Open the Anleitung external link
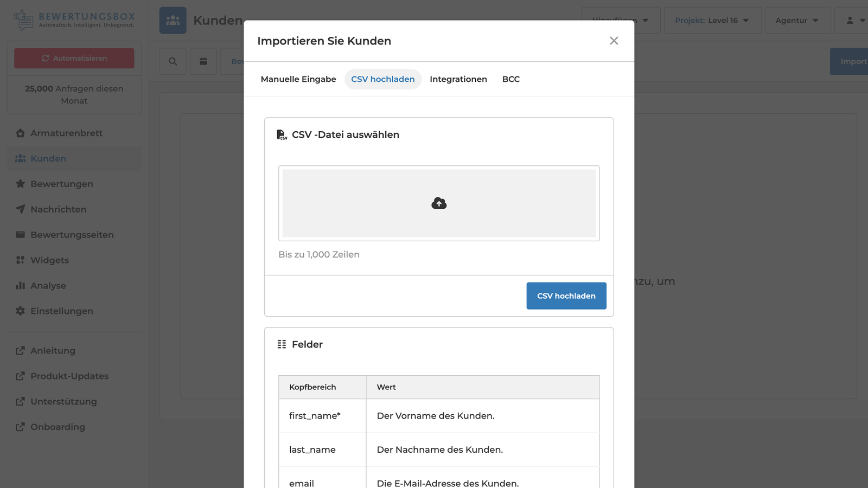This screenshot has width=868, height=488. [x=53, y=351]
